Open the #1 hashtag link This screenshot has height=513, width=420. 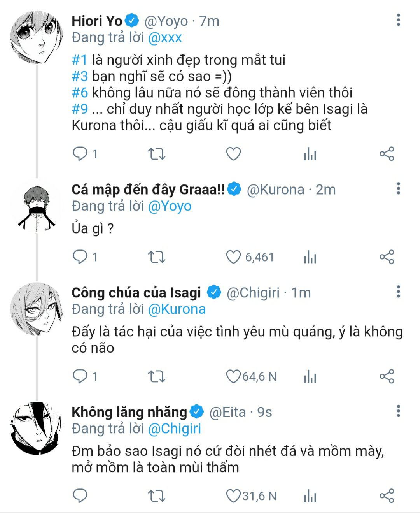pyautogui.click(x=80, y=60)
